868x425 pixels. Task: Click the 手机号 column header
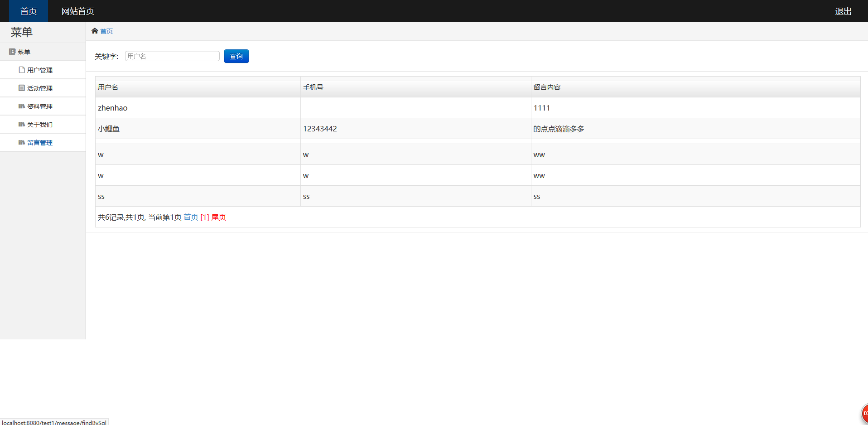[415, 87]
